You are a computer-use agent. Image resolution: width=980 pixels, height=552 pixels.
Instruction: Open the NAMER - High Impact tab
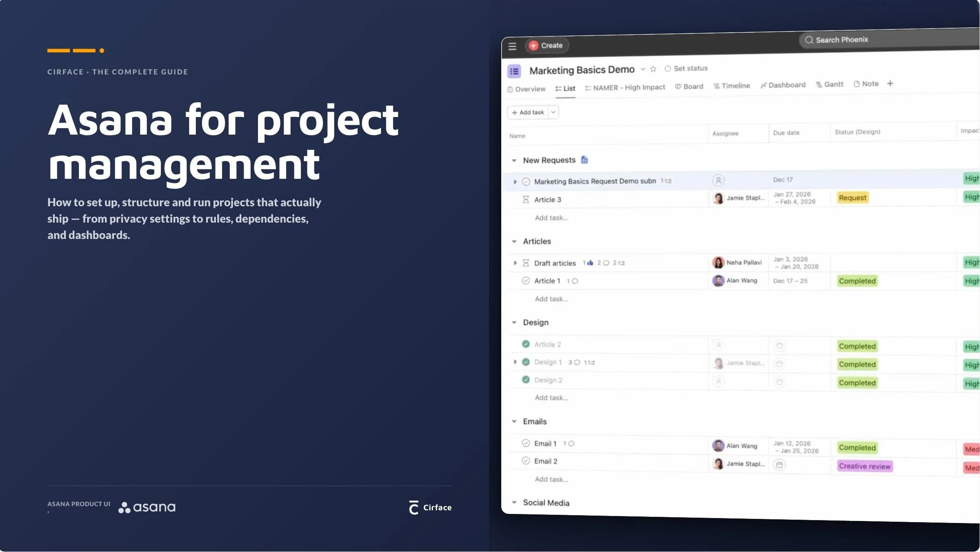click(625, 88)
